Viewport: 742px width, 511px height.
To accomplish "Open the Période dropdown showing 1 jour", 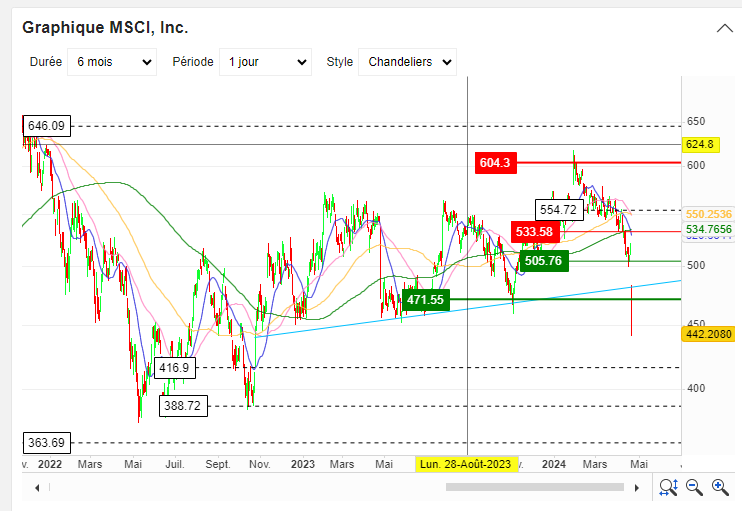I will coord(265,62).
